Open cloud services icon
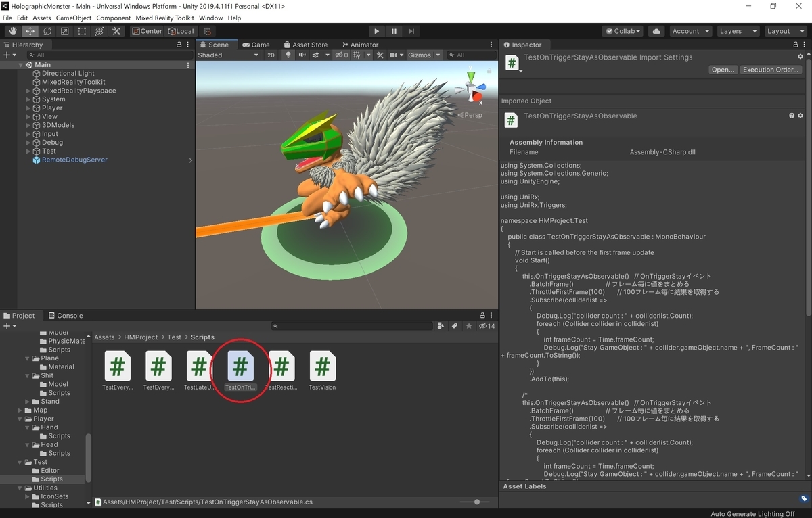Screen dimensions: 812x518 click(x=656, y=31)
